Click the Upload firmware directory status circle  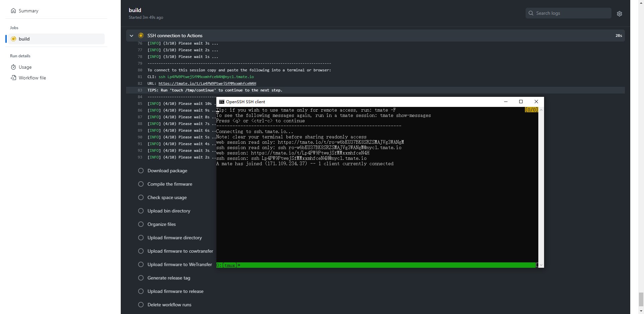pyautogui.click(x=141, y=238)
